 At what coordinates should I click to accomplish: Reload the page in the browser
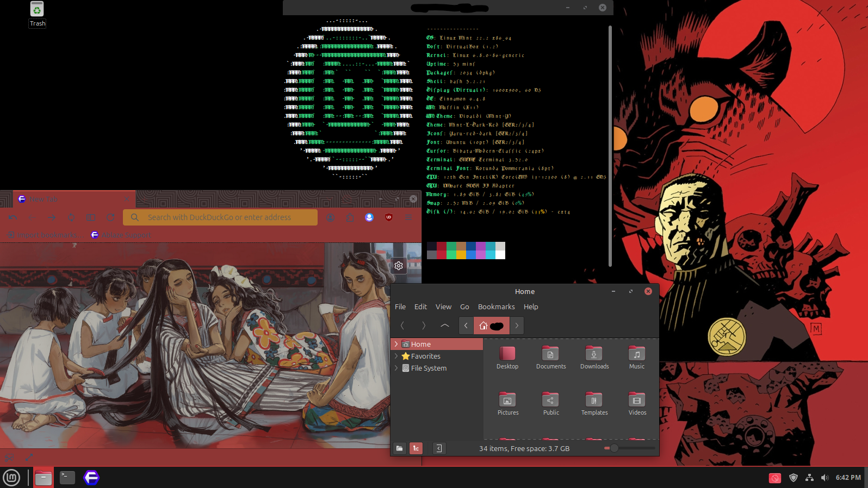[110, 217]
